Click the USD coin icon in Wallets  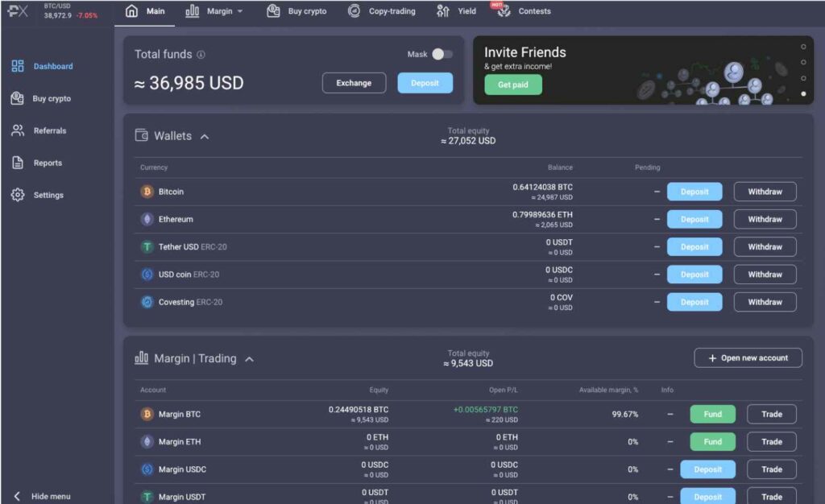coord(147,275)
